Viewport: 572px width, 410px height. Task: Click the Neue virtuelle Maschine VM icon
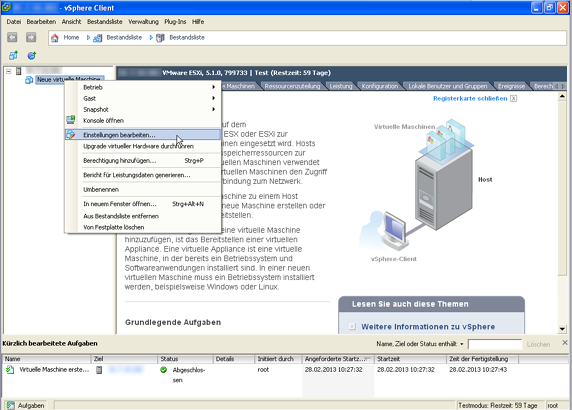(29, 80)
